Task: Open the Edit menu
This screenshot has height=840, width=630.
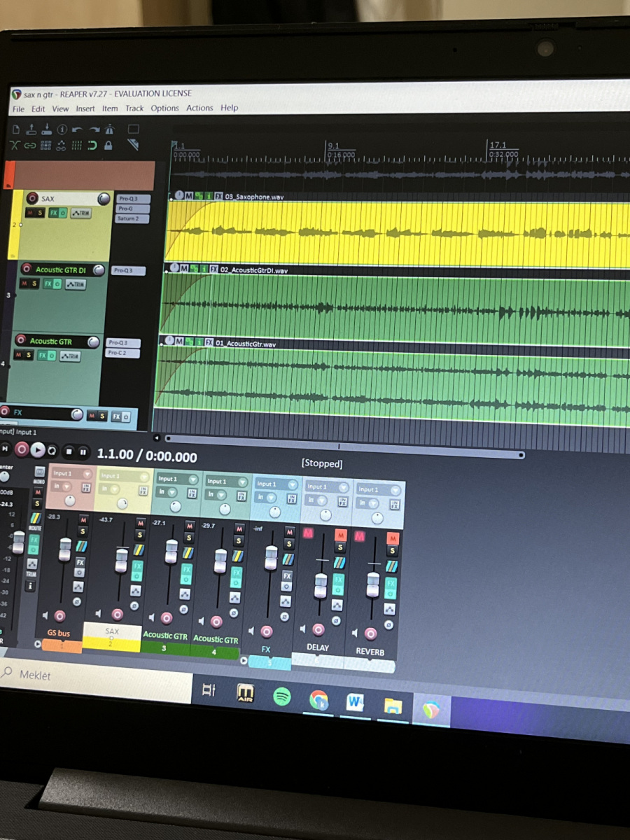Action: [38, 109]
